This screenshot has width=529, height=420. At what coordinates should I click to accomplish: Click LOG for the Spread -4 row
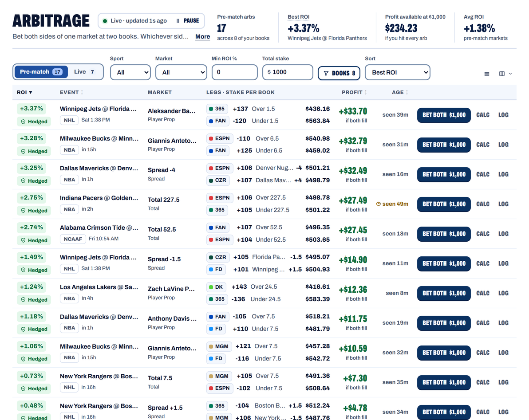503,174
